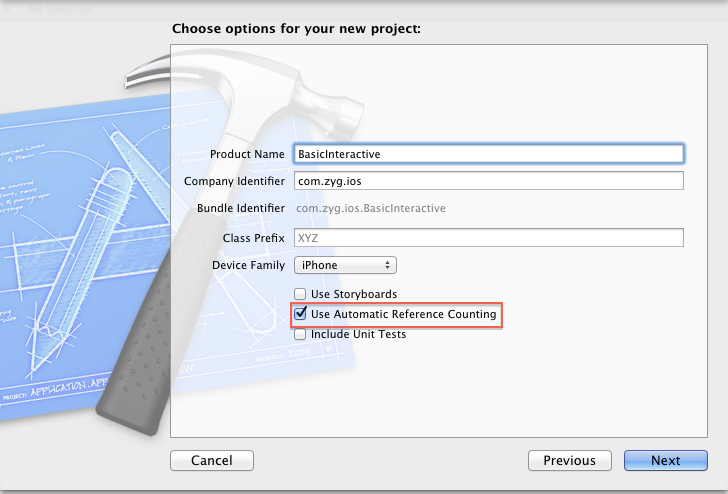The height and width of the screenshot is (494, 728).
Task: Click the Product Name label
Action: tap(247, 154)
